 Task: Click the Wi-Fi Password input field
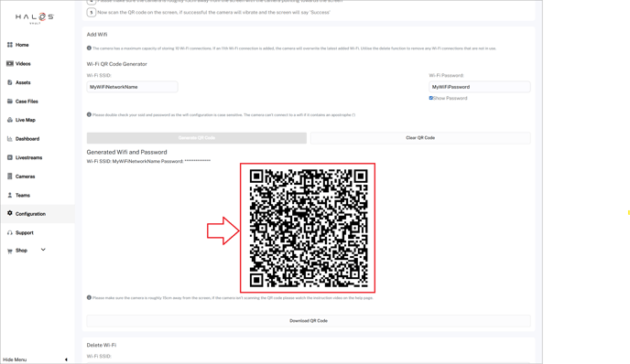tap(480, 87)
